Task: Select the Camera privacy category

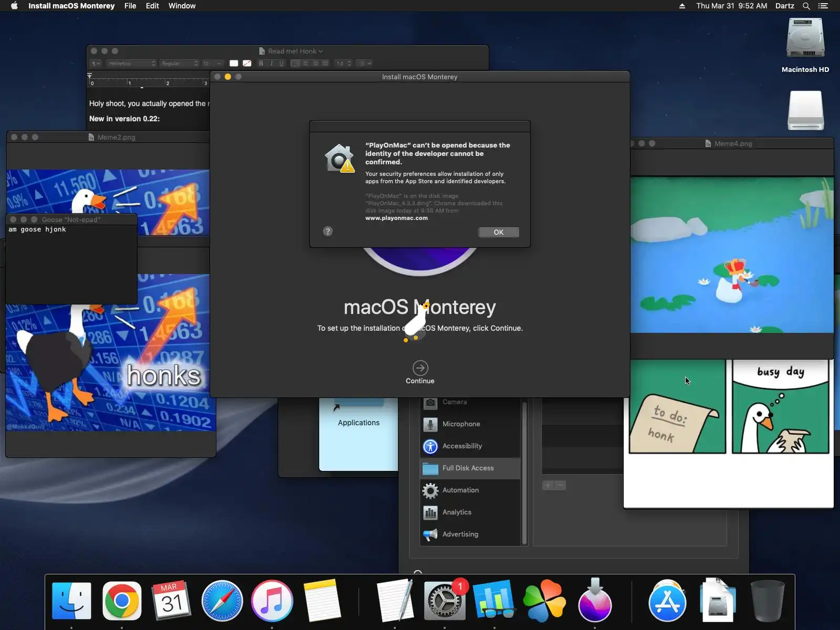Action: coord(470,403)
